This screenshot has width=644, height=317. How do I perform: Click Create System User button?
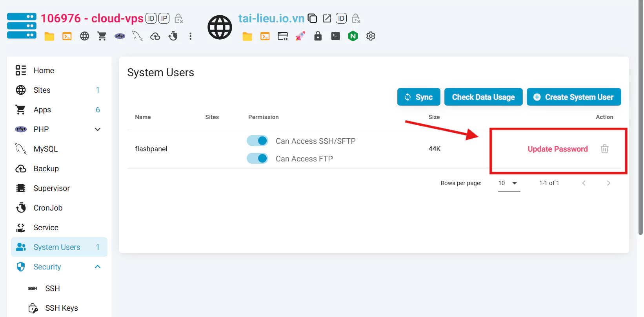(573, 97)
